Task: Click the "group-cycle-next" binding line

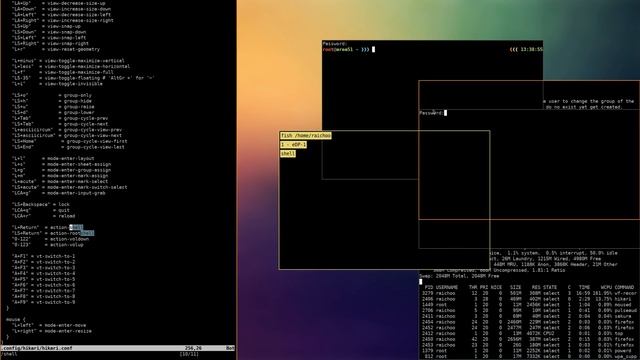Action: 60,124
